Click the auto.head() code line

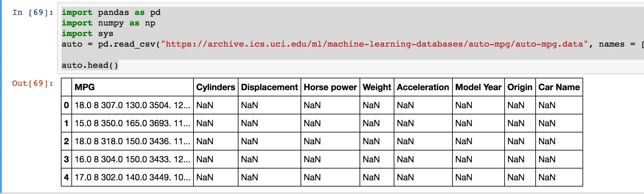pos(90,65)
